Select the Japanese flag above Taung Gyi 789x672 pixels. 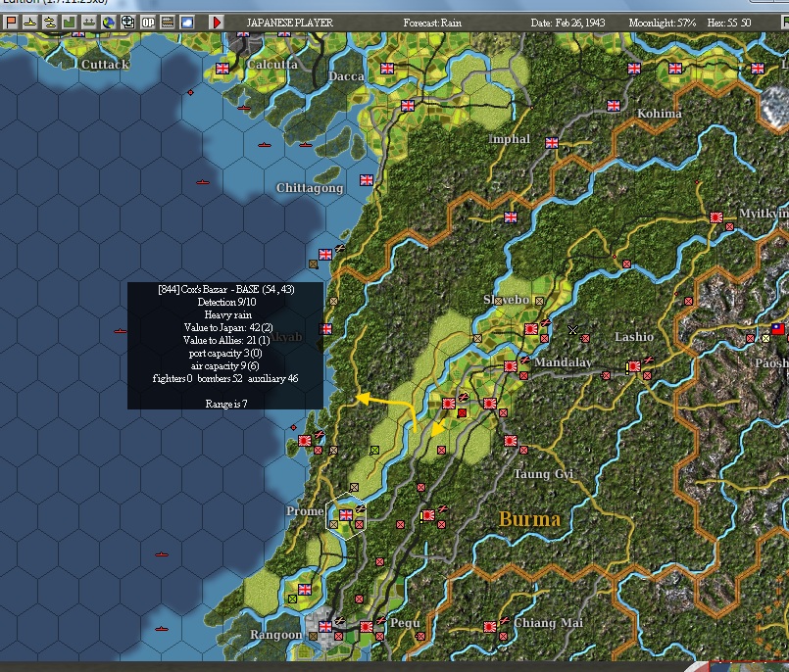(x=511, y=441)
